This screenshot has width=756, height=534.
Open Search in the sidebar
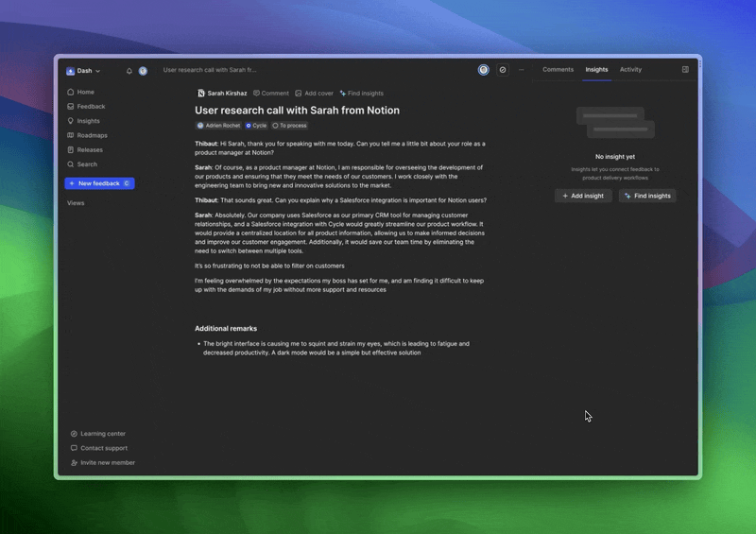tap(82, 164)
